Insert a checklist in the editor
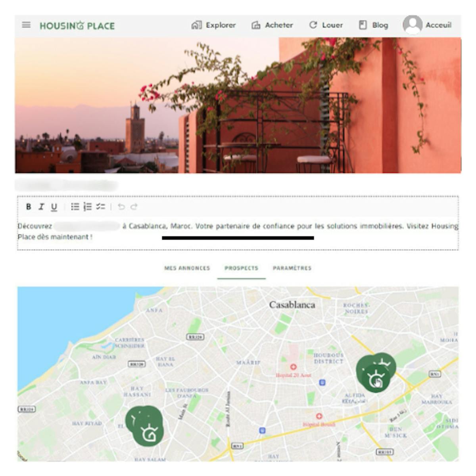This screenshot has width=476, height=476. tap(101, 207)
